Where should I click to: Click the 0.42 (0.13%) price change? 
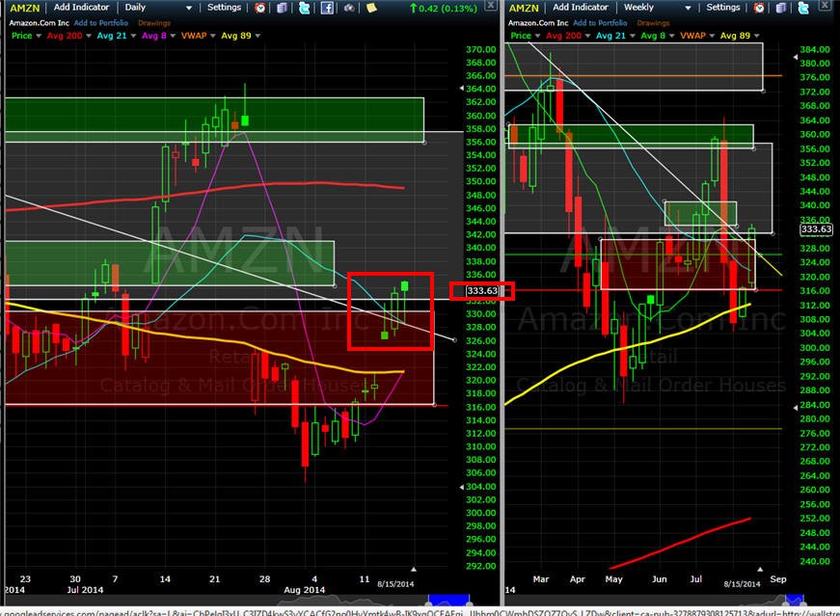(x=443, y=8)
